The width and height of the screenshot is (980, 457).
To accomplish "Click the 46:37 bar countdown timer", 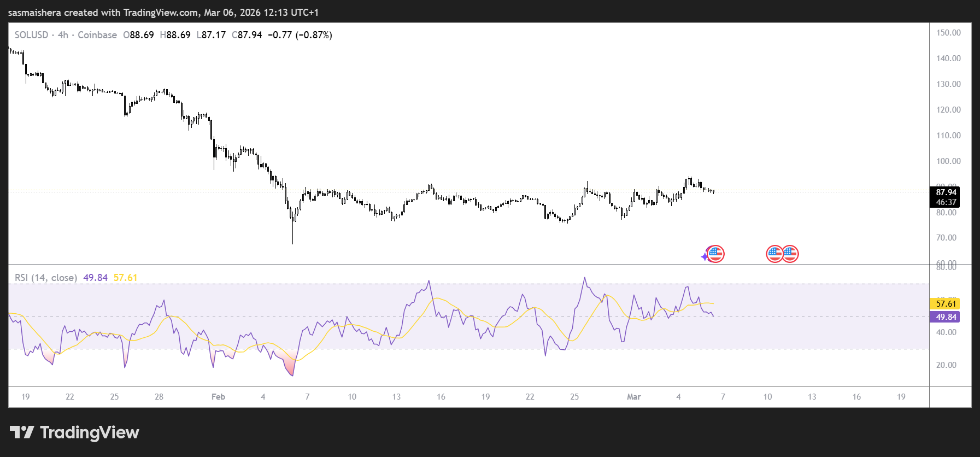I will [x=946, y=202].
